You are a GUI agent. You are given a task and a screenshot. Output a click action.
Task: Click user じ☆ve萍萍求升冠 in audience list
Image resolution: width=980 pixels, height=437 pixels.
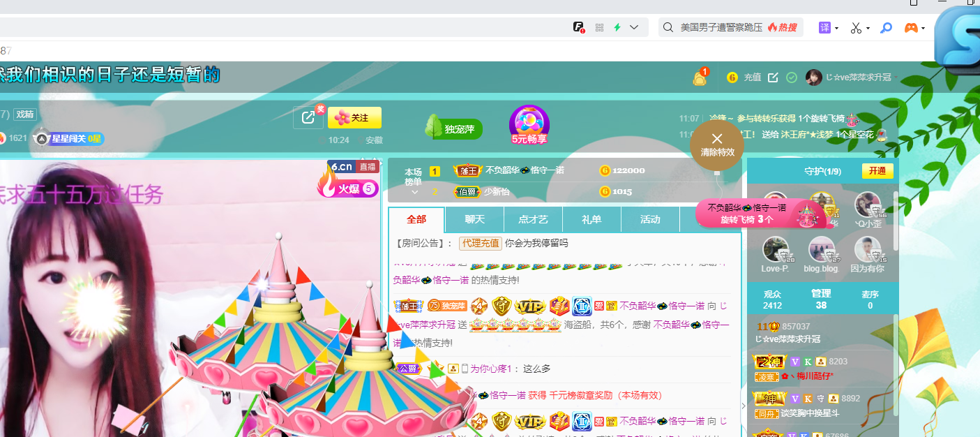point(787,339)
